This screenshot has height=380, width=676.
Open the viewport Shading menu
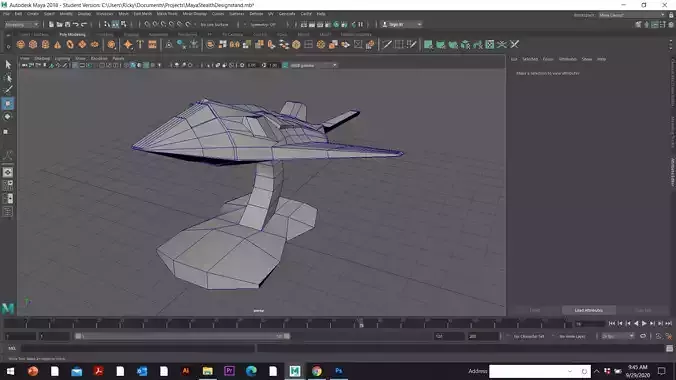coord(42,59)
